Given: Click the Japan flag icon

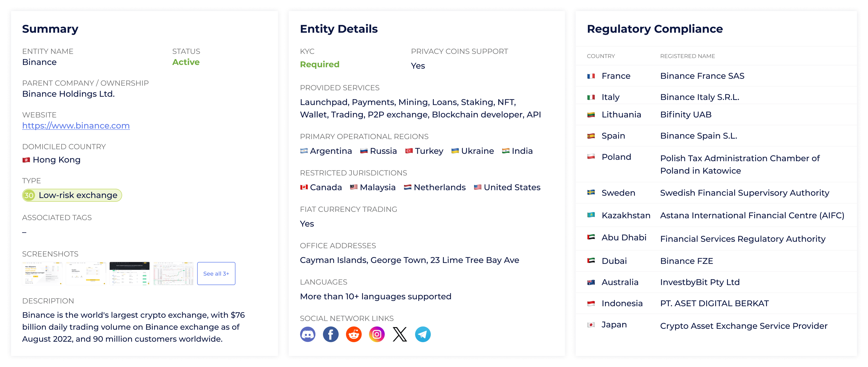Looking at the screenshot, I should 591,325.
